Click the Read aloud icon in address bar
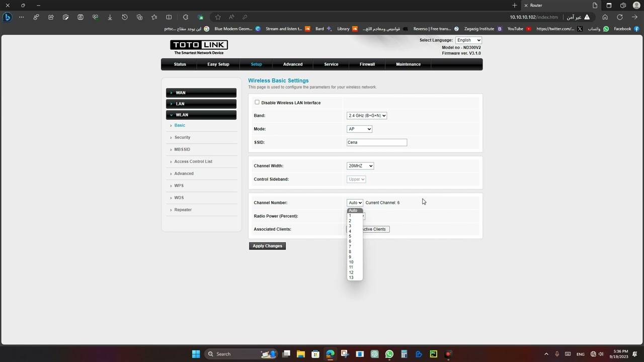Screen dimensions: 644x362 point(231,17)
